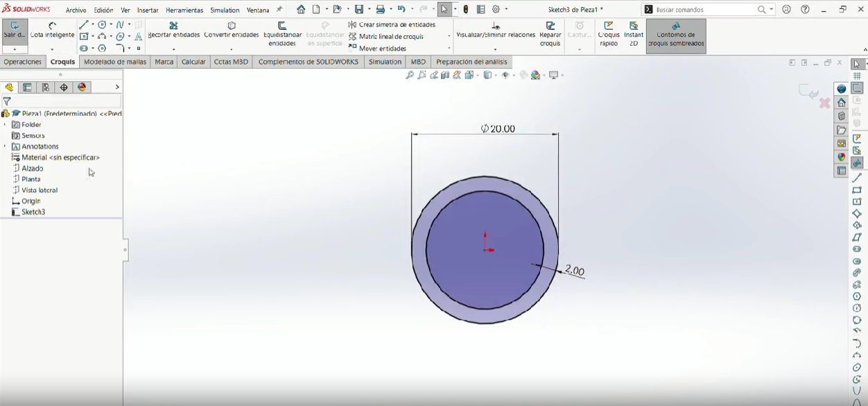Toggle Instant 2D
This screenshot has width=868, height=406.
click(x=634, y=34)
